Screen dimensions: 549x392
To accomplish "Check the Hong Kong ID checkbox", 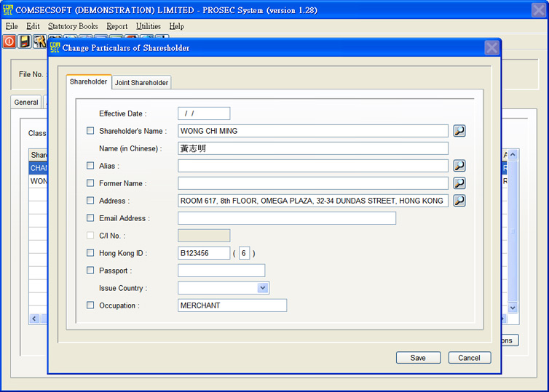I will (x=90, y=253).
